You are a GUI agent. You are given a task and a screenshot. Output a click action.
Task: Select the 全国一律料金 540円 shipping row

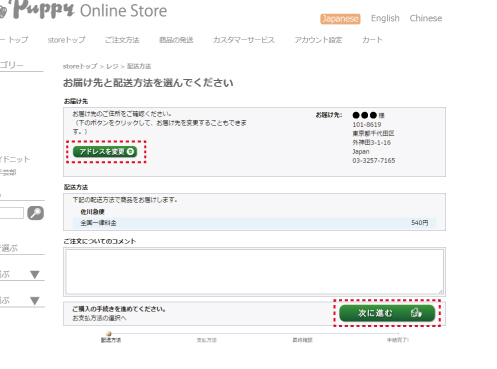click(254, 223)
